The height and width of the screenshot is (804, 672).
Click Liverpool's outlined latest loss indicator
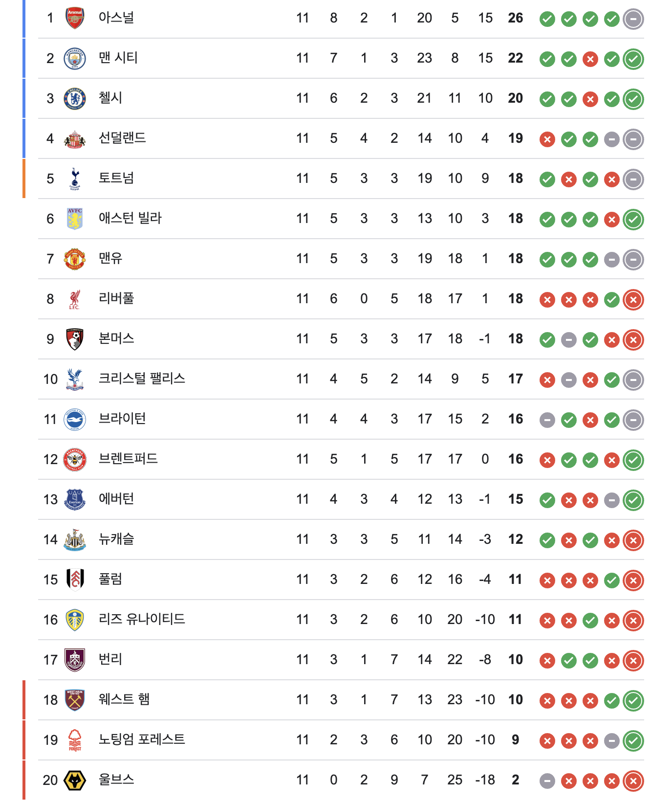tap(633, 300)
